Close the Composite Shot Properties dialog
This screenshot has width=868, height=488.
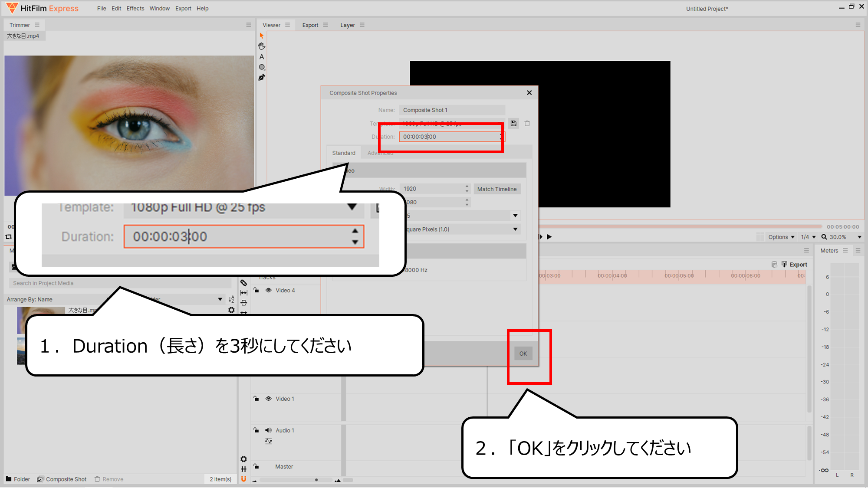click(x=529, y=92)
